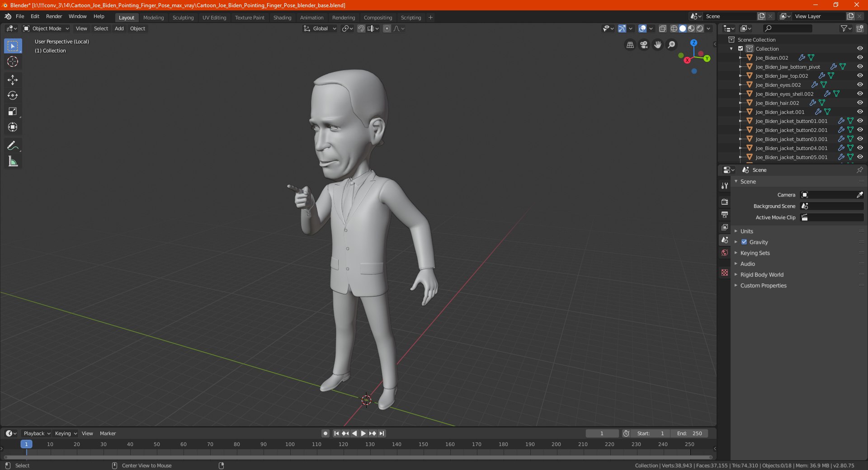The image size is (868, 470).
Task: Open the Scene properties tab
Action: pyautogui.click(x=725, y=240)
